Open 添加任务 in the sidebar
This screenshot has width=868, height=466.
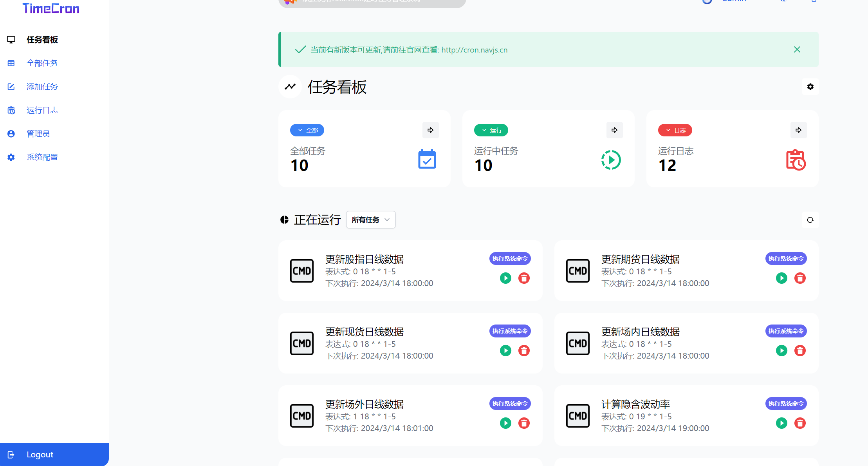(42, 87)
